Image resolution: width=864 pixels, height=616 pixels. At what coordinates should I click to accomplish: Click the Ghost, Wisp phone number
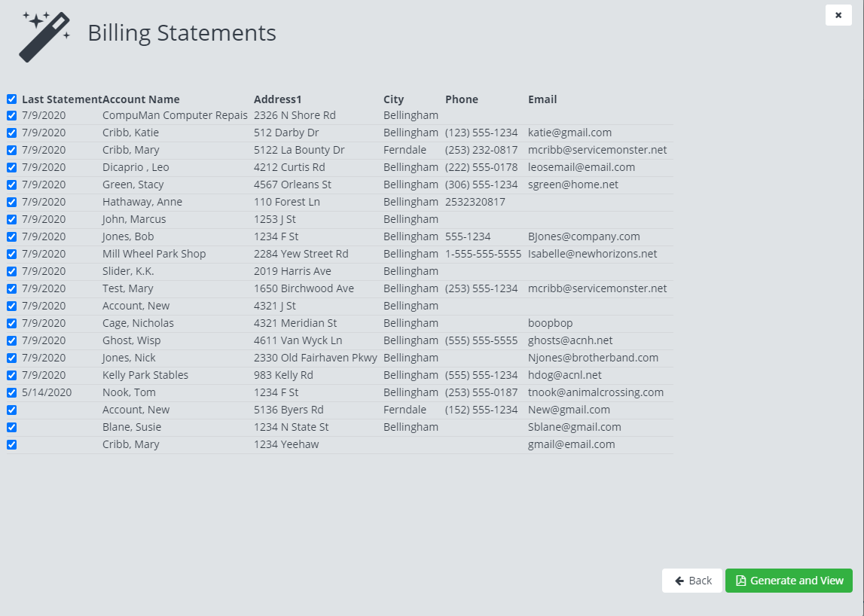point(481,340)
